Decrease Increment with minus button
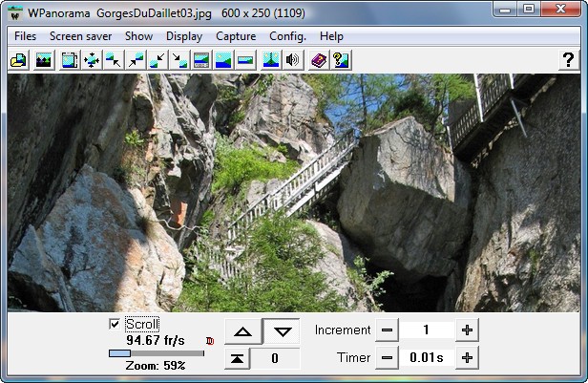The height and width of the screenshot is (383, 588). (x=387, y=330)
